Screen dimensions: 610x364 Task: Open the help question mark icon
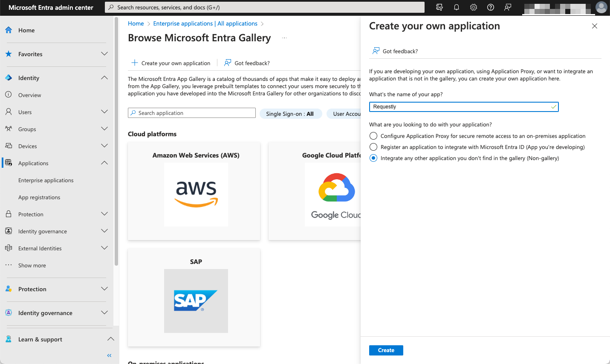[491, 7]
